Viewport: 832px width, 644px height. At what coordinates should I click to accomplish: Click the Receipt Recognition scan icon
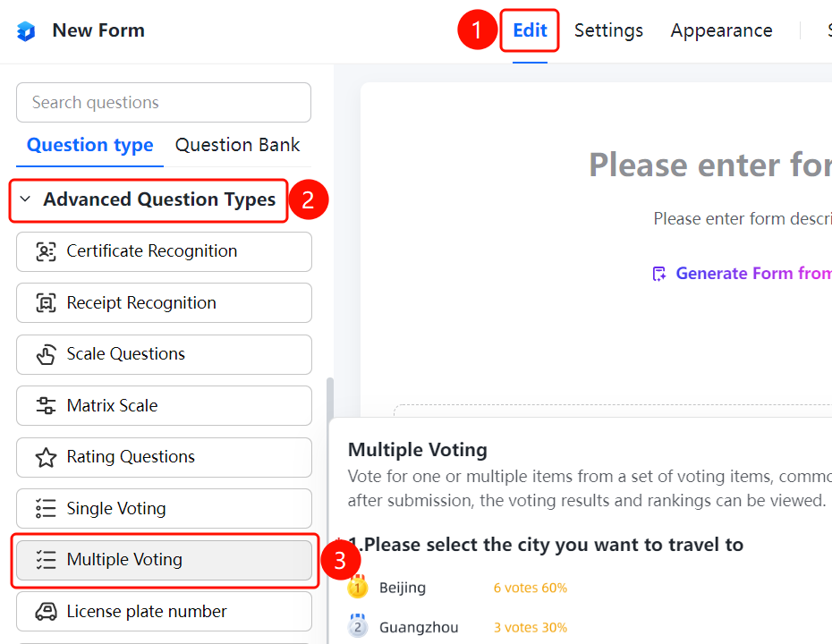click(x=46, y=303)
